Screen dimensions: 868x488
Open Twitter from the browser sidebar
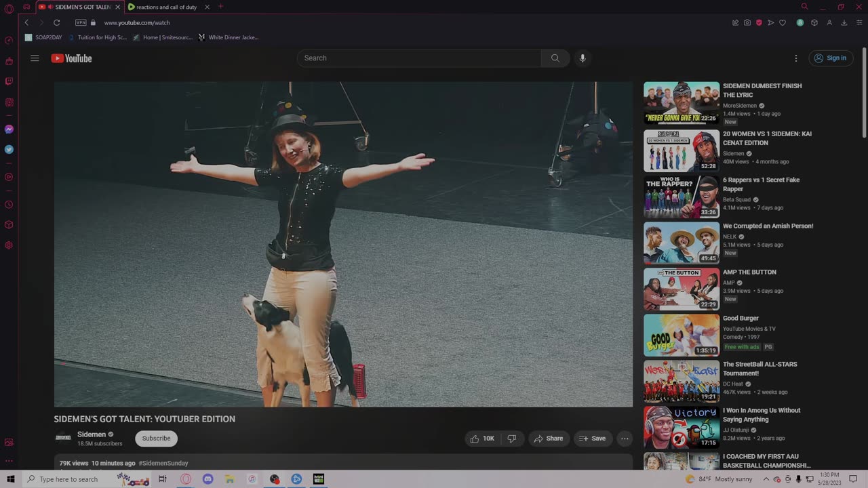[9, 149]
